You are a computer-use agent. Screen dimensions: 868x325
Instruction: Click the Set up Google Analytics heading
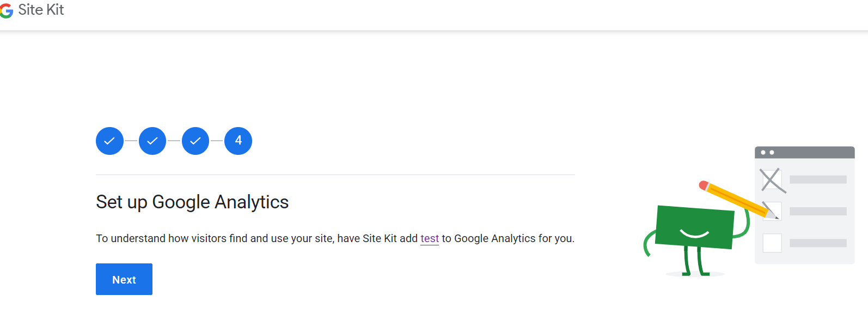click(192, 202)
